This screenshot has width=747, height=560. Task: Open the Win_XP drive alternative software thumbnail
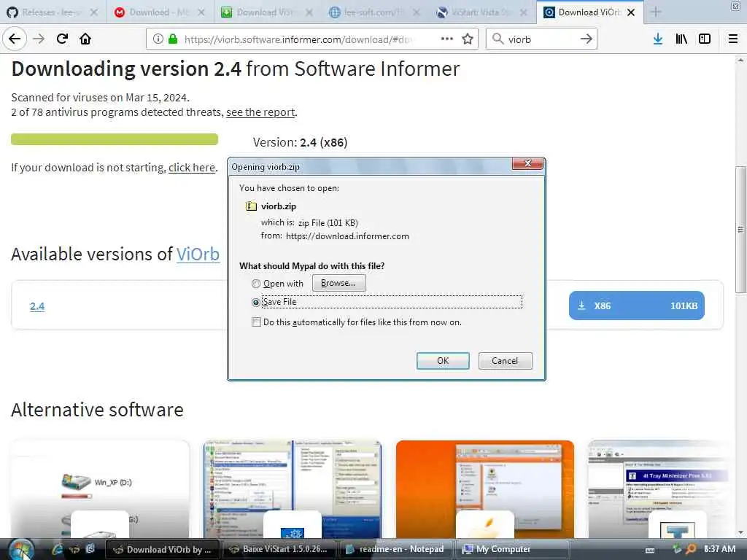[x=99, y=489]
